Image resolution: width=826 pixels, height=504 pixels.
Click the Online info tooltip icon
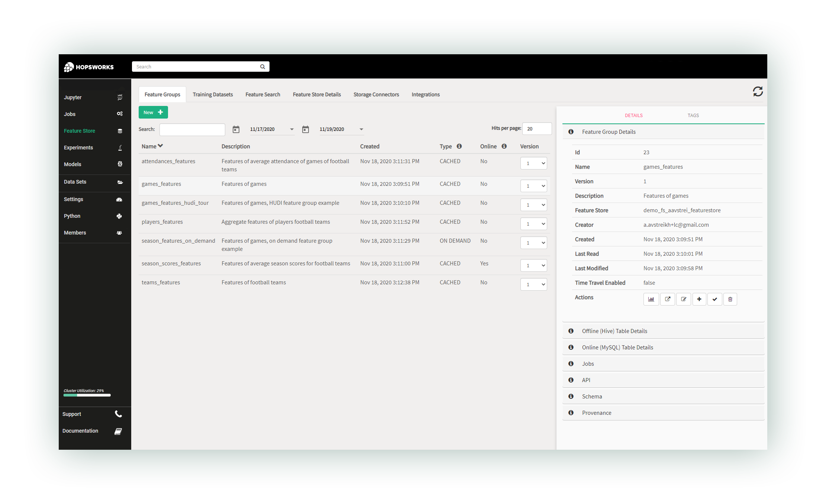tap(504, 146)
